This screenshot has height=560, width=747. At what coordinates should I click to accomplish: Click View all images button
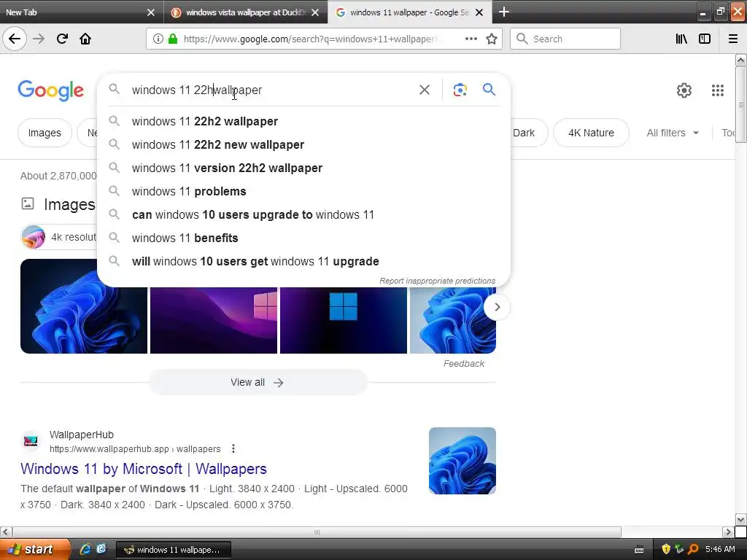click(x=258, y=382)
